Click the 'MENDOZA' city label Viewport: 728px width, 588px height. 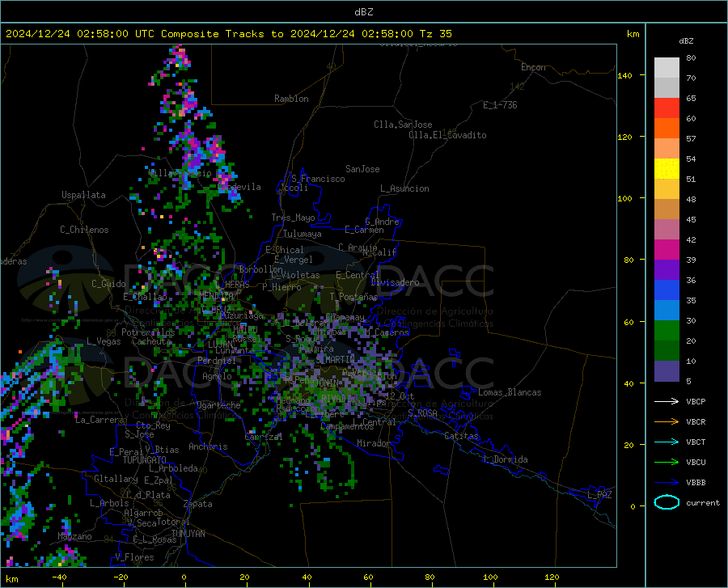(x=216, y=295)
